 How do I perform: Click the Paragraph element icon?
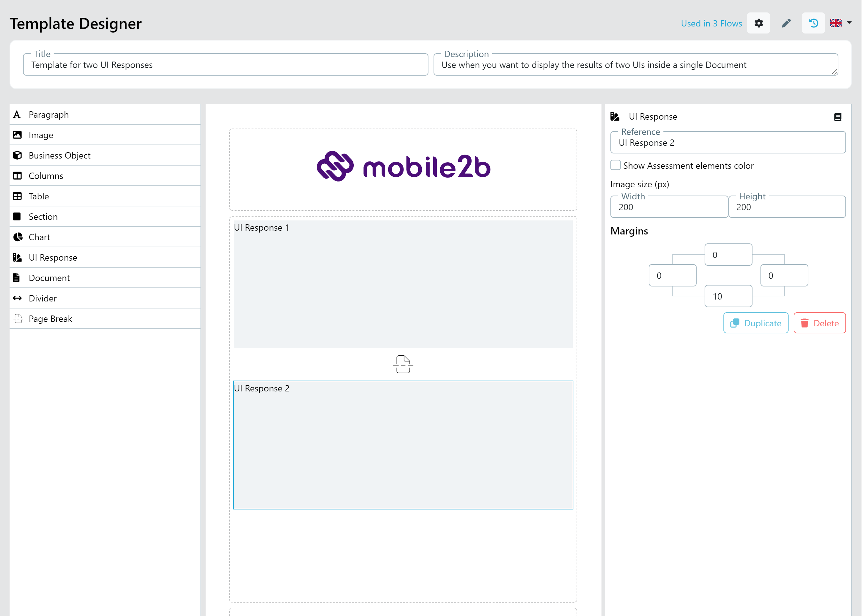17,115
